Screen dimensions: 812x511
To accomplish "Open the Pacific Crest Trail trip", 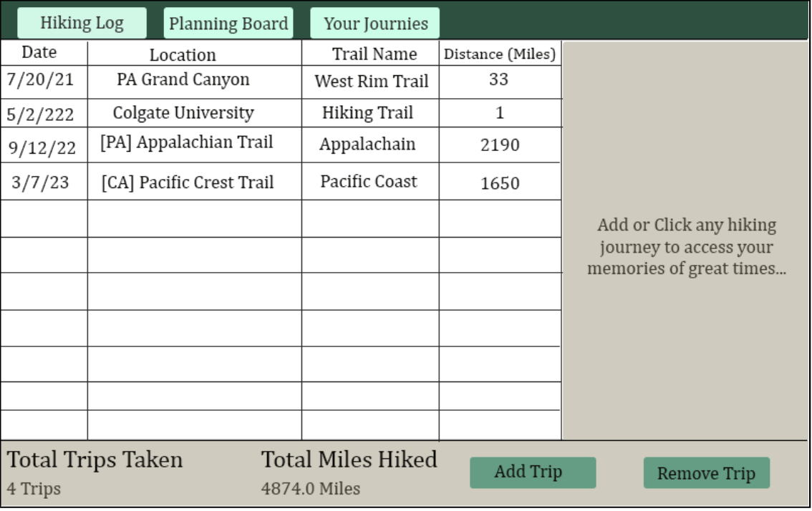I will [193, 180].
